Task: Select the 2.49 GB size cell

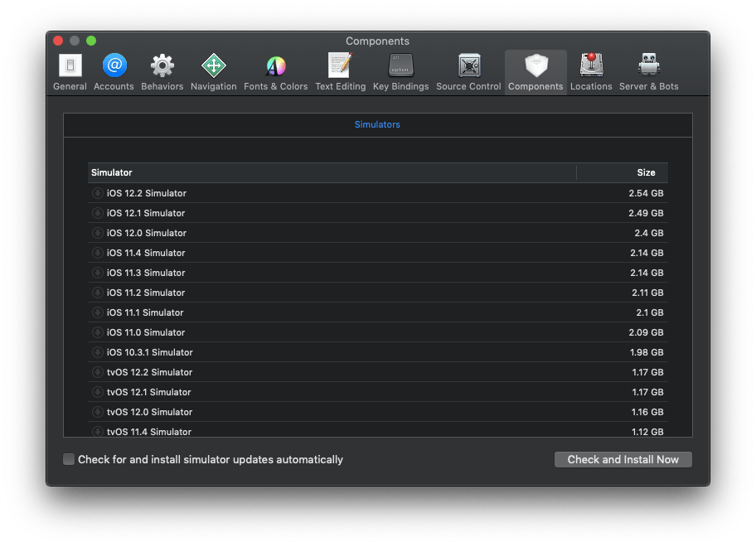Action: pyautogui.click(x=646, y=213)
